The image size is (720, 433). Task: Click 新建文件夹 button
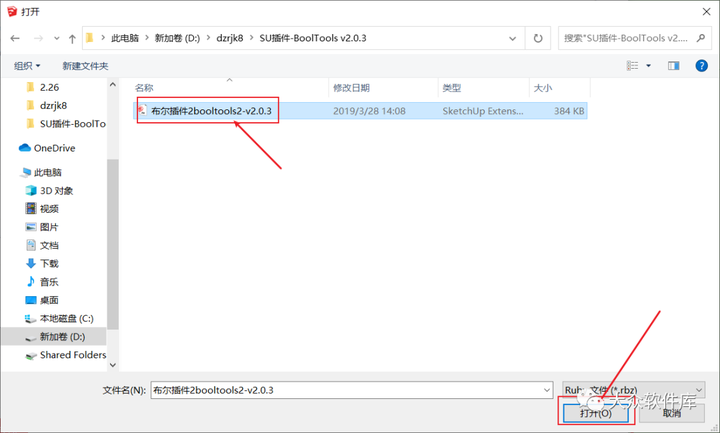coord(85,66)
